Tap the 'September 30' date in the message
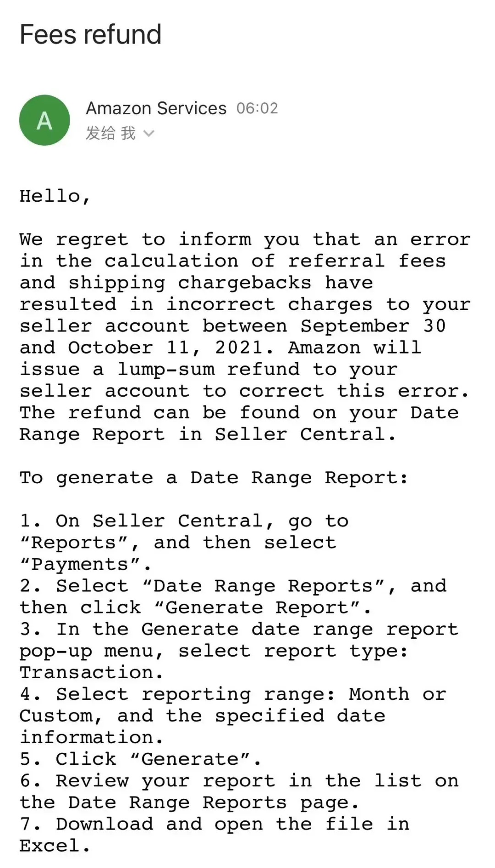 373,326
